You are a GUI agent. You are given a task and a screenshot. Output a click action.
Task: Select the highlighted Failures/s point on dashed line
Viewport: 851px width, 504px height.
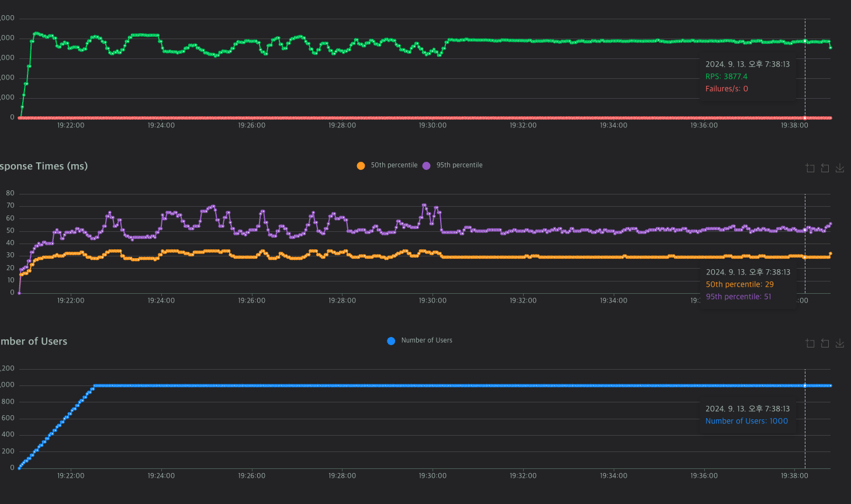(x=805, y=118)
